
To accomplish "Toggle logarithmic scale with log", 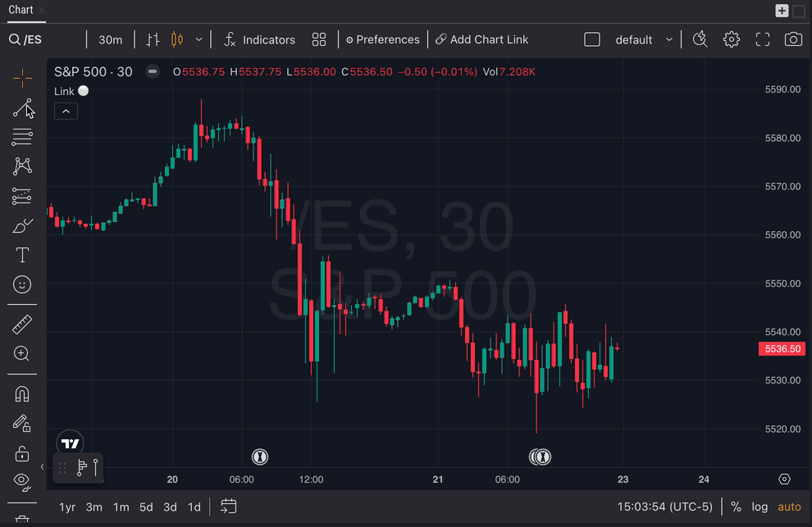I will click(760, 507).
